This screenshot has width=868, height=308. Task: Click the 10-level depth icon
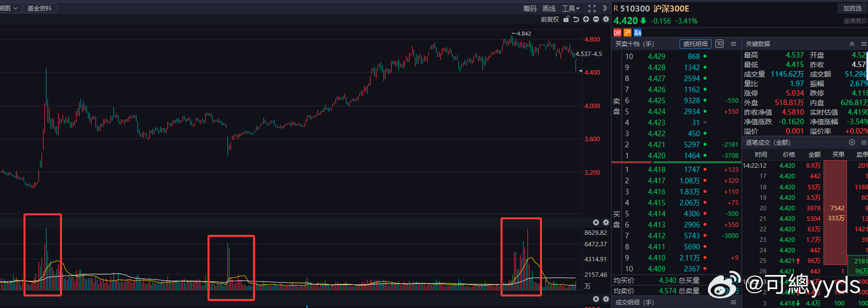coord(719,44)
